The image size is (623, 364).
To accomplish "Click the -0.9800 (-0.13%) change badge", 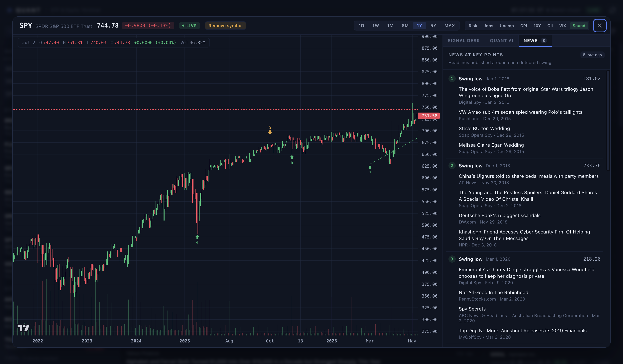I will pyautogui.click(x=148, y=26).
